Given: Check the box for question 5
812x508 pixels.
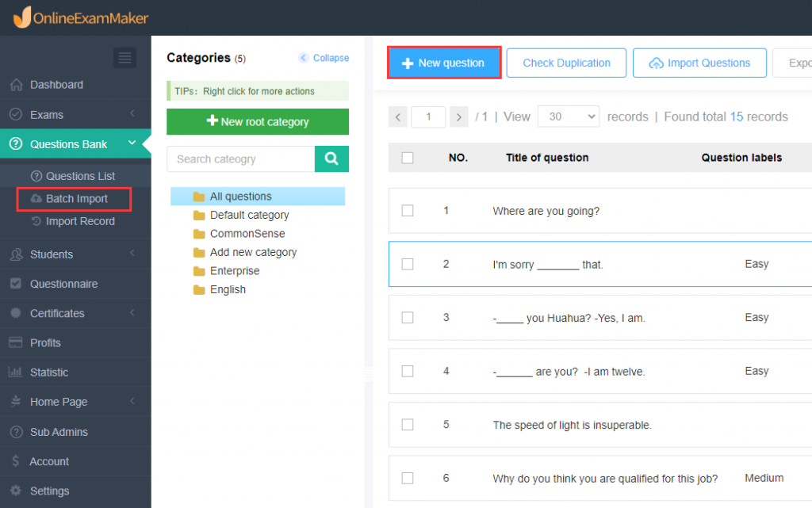Looking at the screenshot, I should [x=408, y=424].
